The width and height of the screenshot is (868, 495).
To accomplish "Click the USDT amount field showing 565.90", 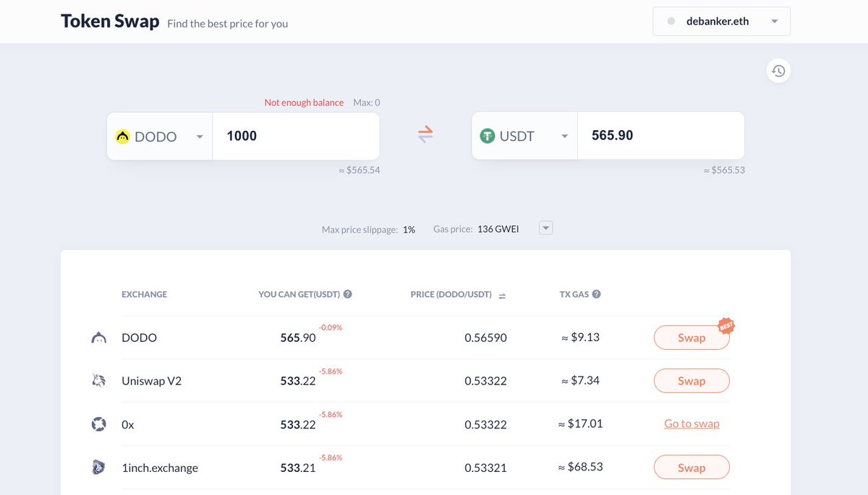I will coord(661,136).
